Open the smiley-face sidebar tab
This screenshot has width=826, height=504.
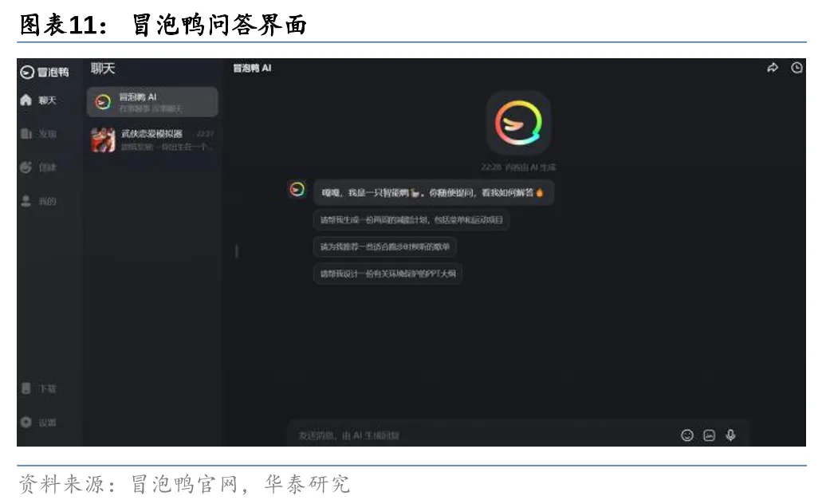pyautogui.click(x=38, y=167)
